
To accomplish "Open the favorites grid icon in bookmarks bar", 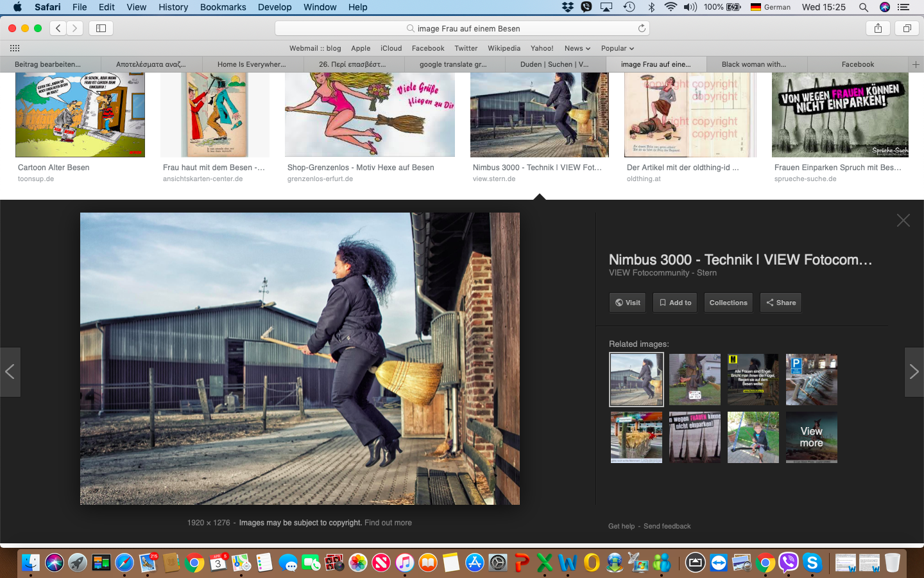I will (x=15, y=48).
